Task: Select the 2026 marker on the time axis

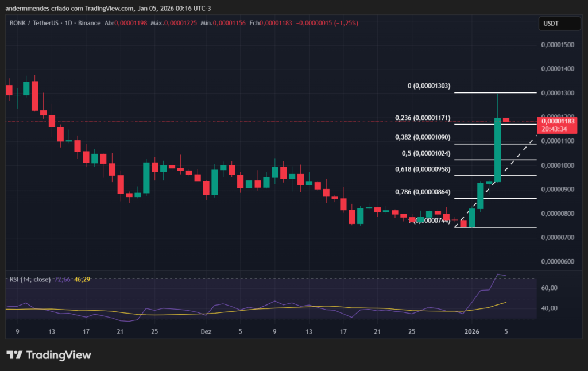Action: [x=472, y=331]
